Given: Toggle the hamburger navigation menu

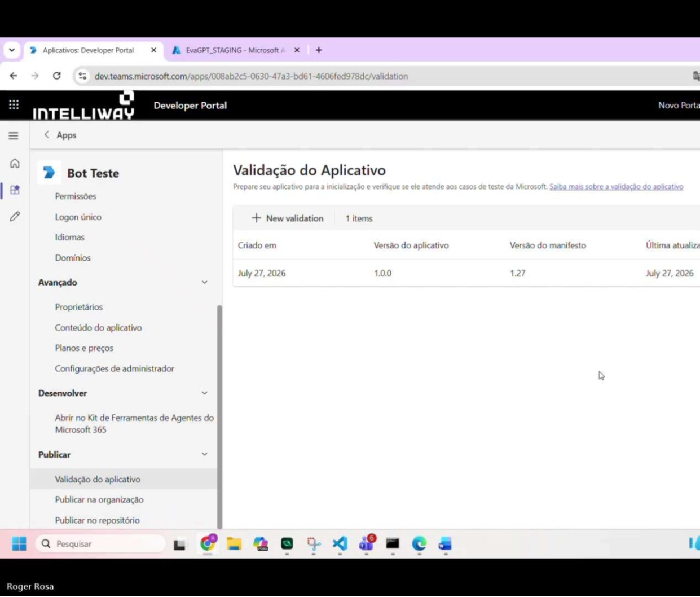Looking at the screenshot, I should (14, 135).
